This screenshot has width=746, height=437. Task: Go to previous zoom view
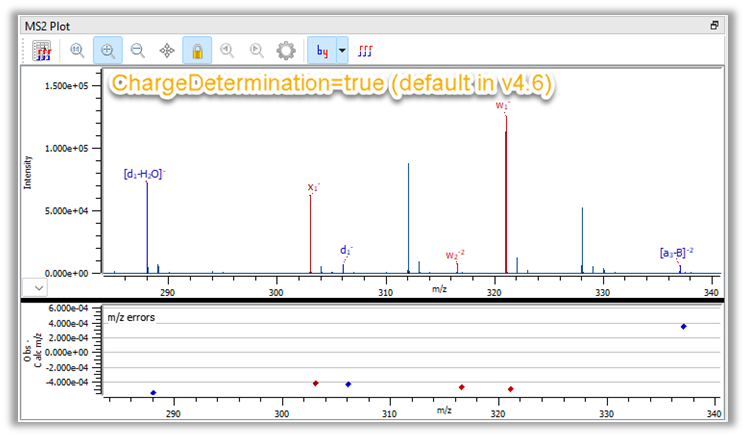(227, 50)
